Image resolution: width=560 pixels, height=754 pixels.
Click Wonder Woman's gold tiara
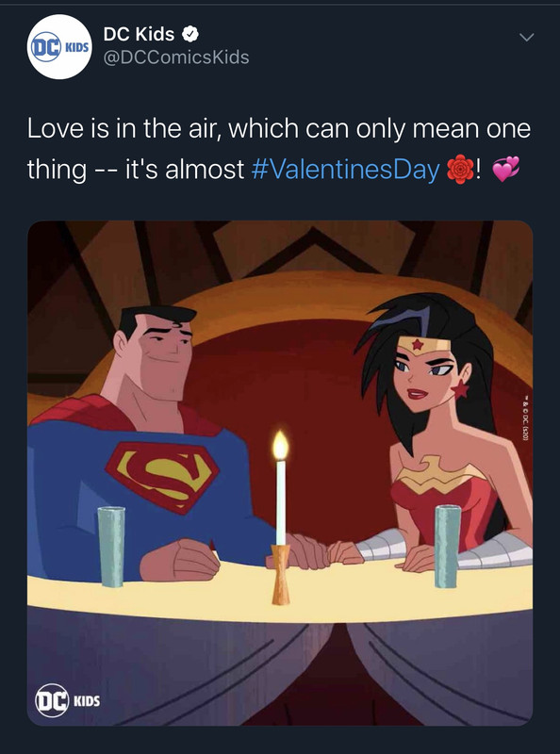tap(424, 346)
